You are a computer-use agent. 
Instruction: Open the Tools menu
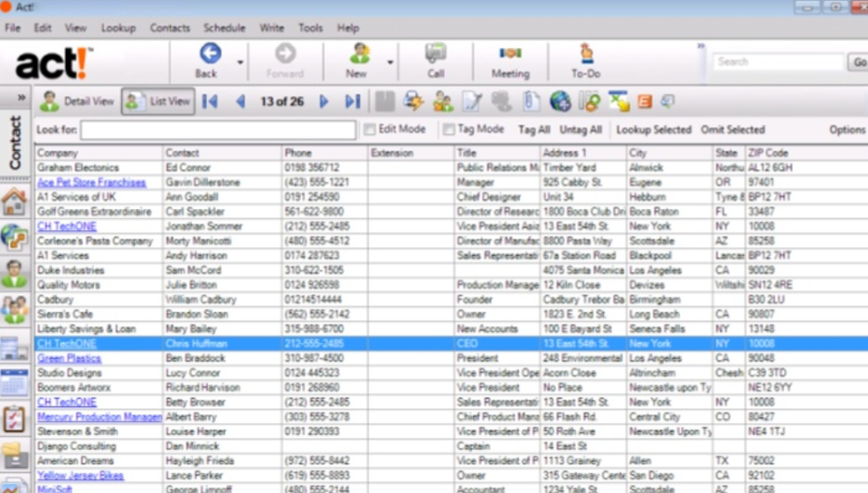310,28
